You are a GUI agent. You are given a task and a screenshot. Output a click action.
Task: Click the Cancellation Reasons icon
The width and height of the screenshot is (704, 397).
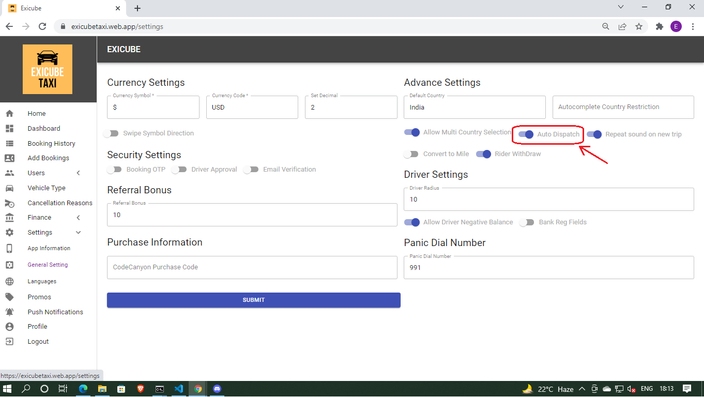(9, 203)
